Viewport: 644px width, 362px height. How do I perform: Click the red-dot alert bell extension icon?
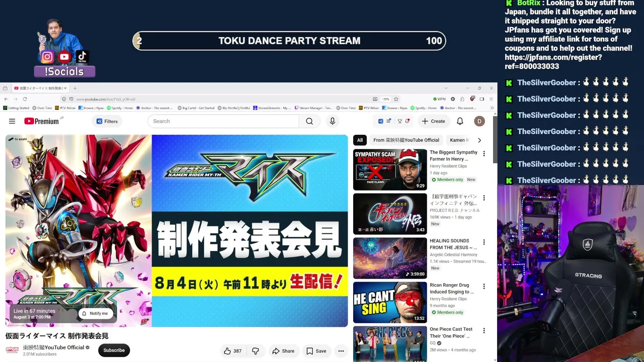click(407, 121)
